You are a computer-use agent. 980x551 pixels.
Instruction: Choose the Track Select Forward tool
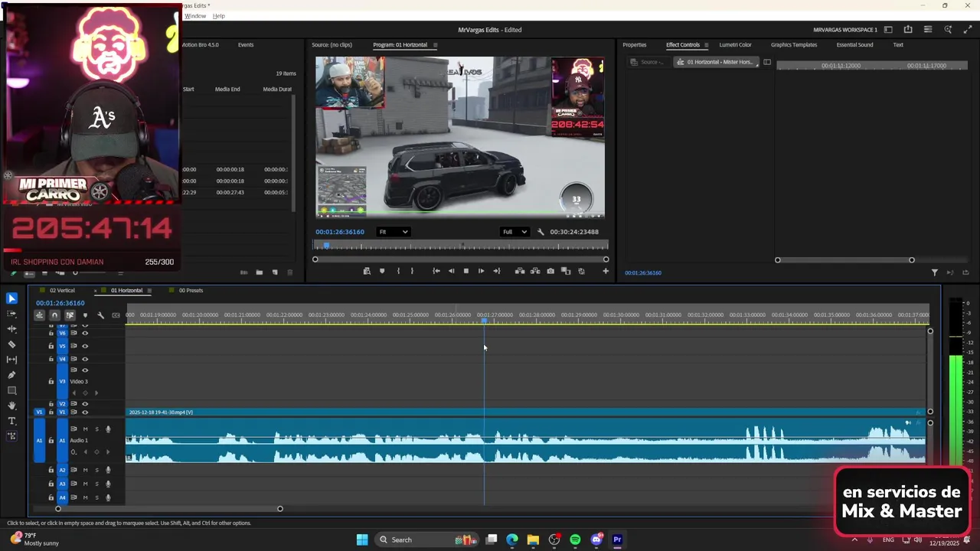11,314
